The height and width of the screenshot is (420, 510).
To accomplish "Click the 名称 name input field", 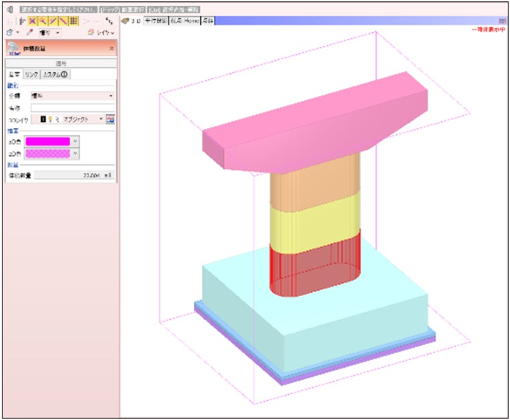I will click(72, 107).
